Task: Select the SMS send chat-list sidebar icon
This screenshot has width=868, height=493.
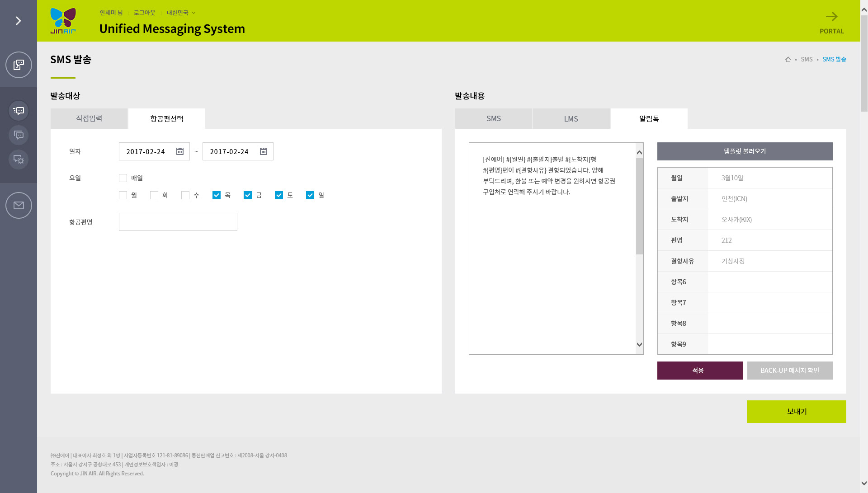Action: tap(19, 111)
